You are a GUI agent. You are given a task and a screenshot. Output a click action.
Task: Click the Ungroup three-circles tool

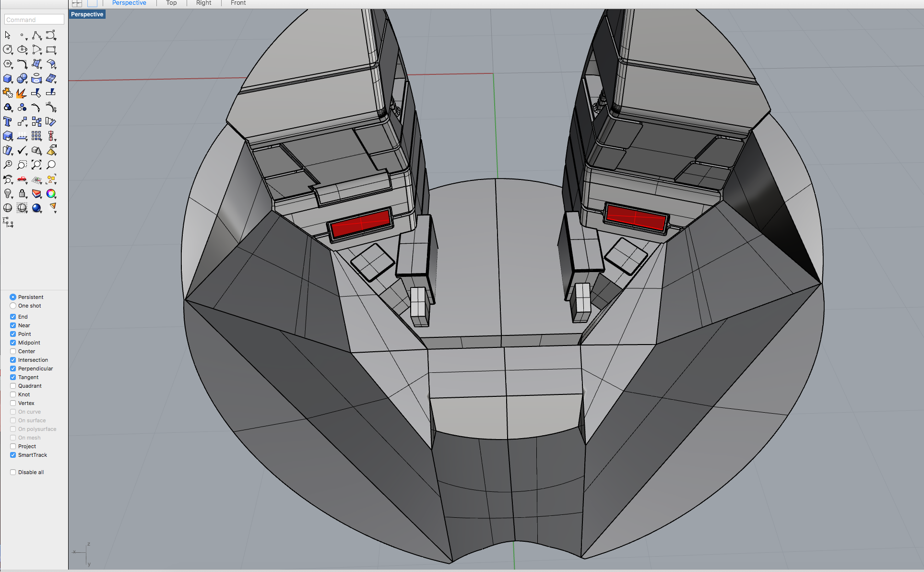(x=22, y=107)
